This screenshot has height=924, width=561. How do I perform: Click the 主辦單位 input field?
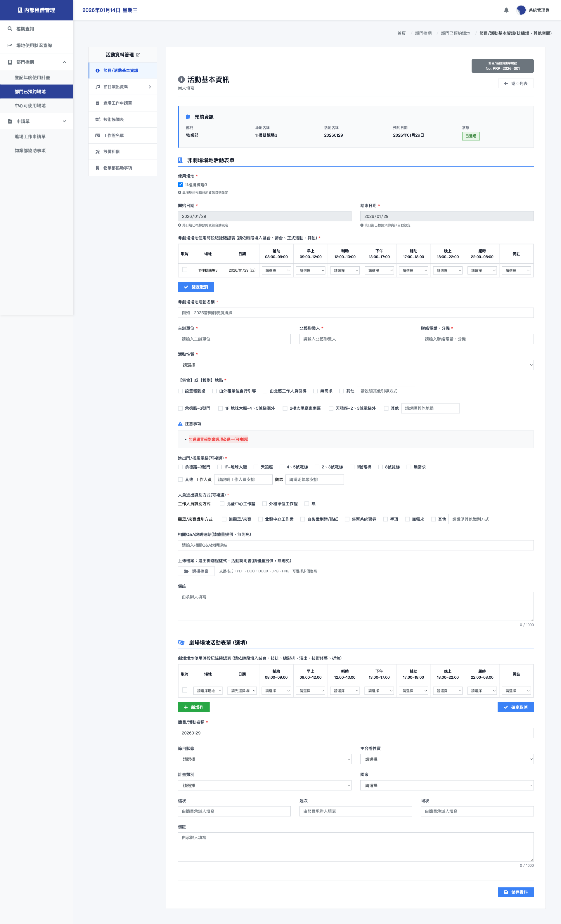234,339
